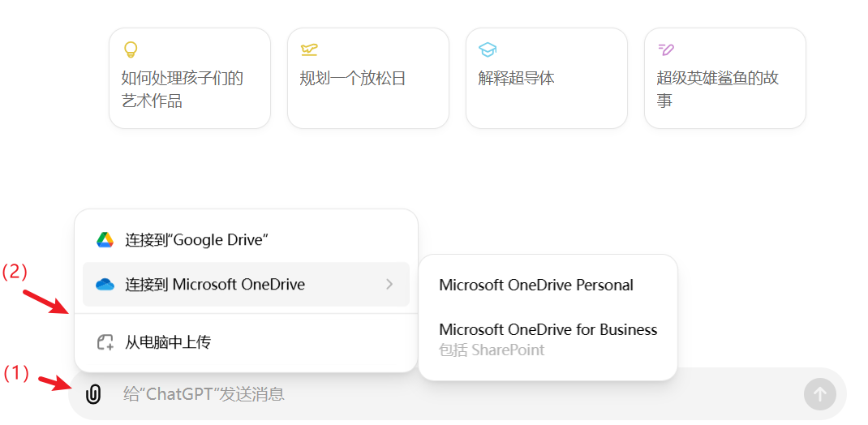Select Microsoft OneDrive Personal

click(536, 285)
